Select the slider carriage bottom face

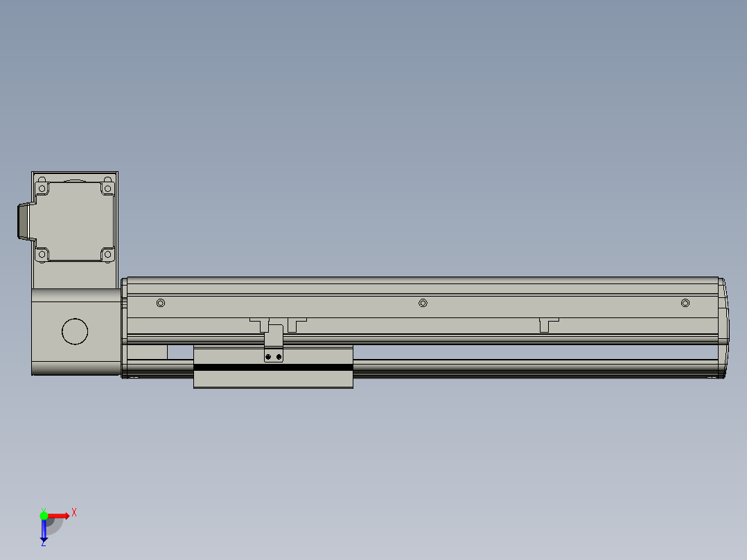tap(273, 379)
